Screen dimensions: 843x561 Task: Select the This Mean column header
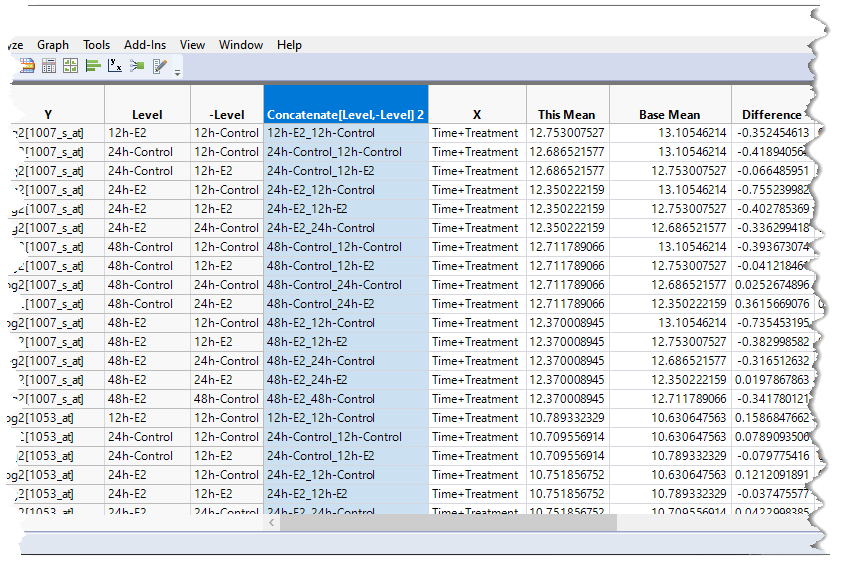[566, 115]
